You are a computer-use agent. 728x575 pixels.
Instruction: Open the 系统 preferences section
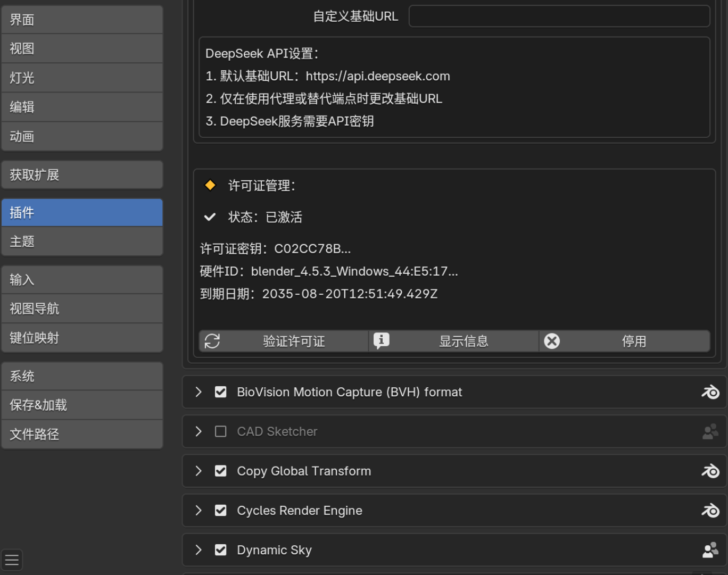coord(82,376)
